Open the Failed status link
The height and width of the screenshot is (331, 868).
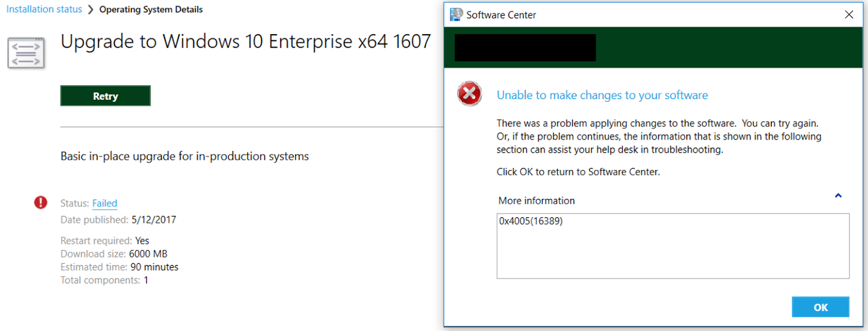click(105, 203)
